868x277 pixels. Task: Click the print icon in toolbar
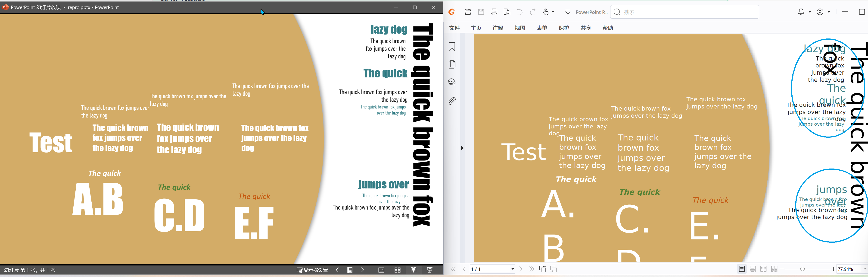[x=494, y=12]
